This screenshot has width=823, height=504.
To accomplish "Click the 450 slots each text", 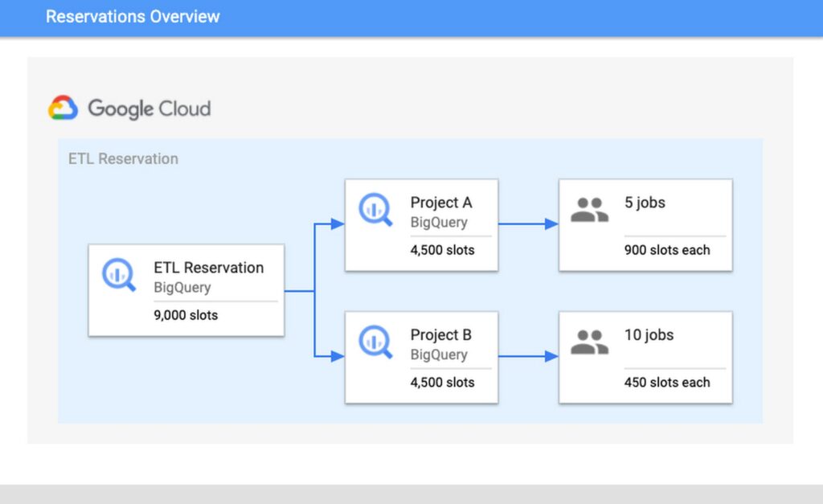I will (x=667, y=382).
